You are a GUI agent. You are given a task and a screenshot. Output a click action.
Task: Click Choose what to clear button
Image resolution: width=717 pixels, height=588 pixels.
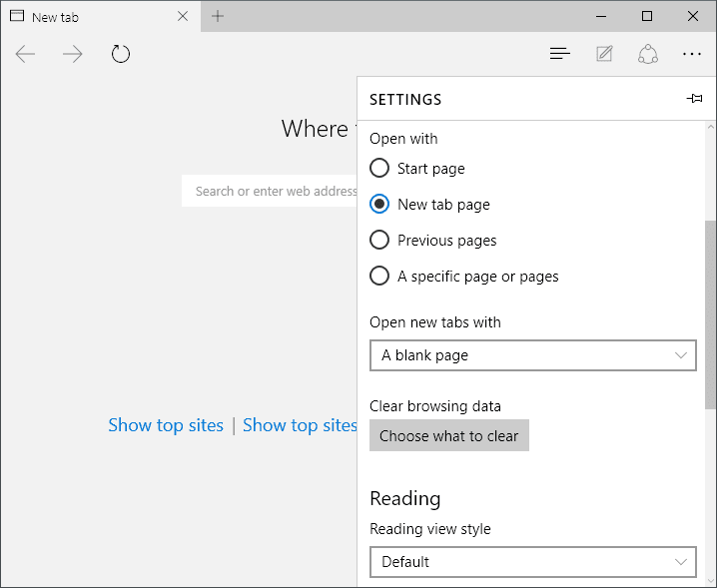449,435
